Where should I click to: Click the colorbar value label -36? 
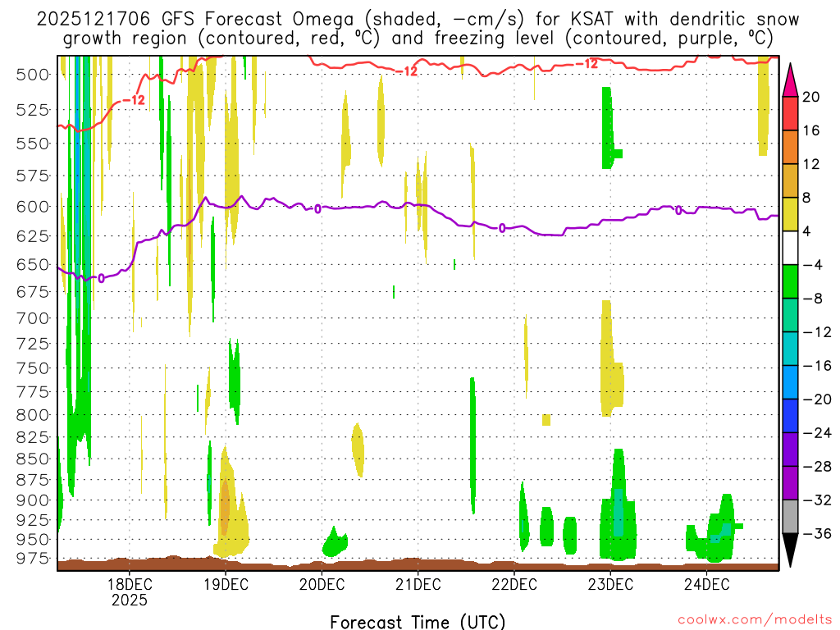click(x=817, y=533)
